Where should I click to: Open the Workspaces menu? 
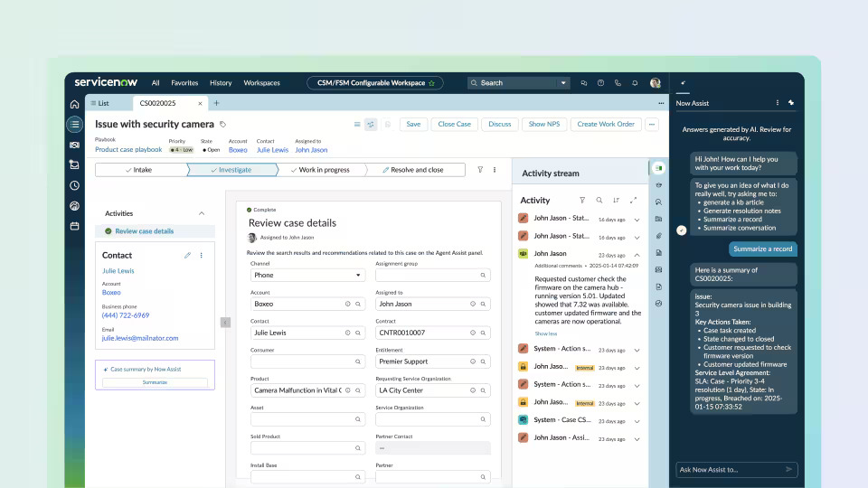[261, 83]
